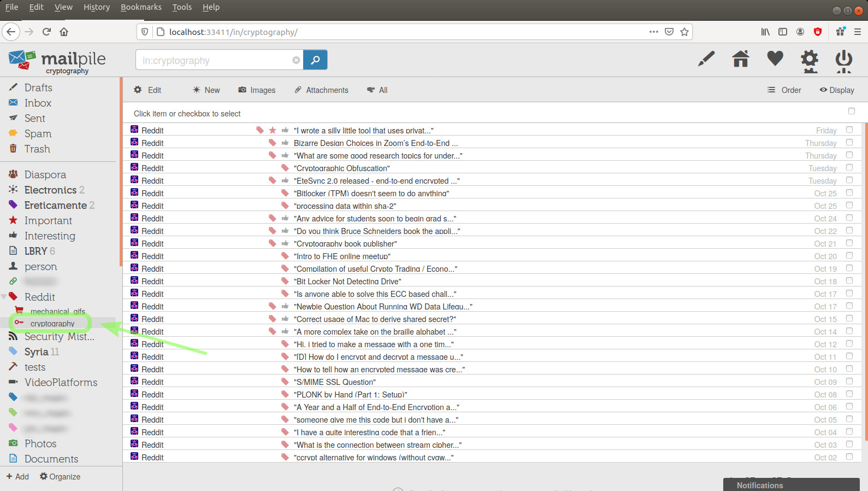Filter messages with Attachments
Image resolution: width=868 pixels, height=491 pixels.
(x=321, y=90)
